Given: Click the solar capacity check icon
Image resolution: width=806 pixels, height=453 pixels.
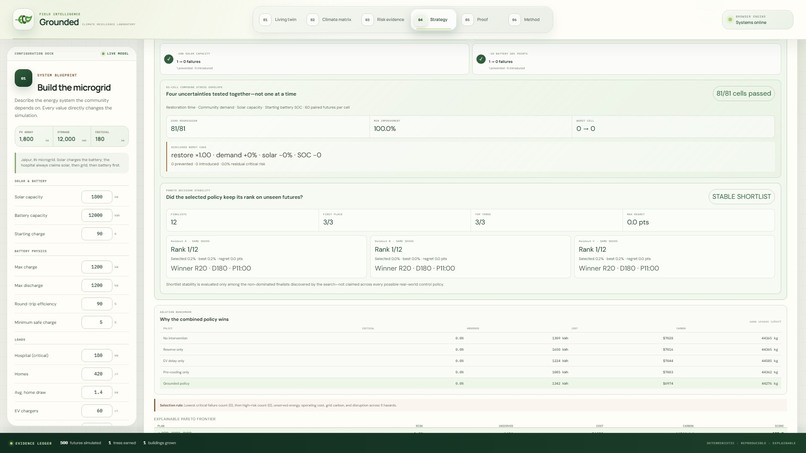Looking at the screenshot, I should (169, 59).
